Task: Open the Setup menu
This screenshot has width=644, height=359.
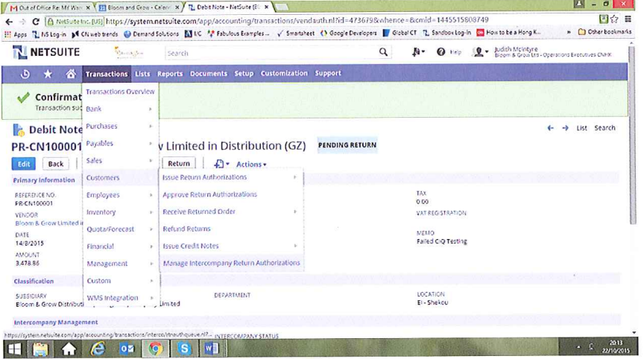Action: pos(244,74)
